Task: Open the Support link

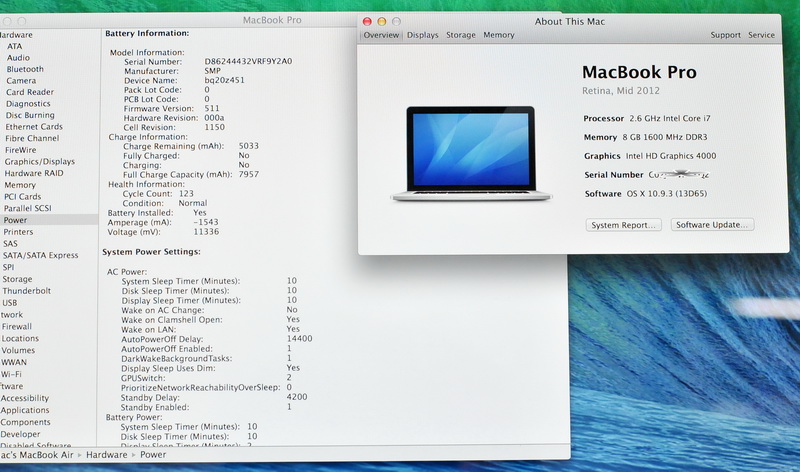Action: (x=725, y=35)
